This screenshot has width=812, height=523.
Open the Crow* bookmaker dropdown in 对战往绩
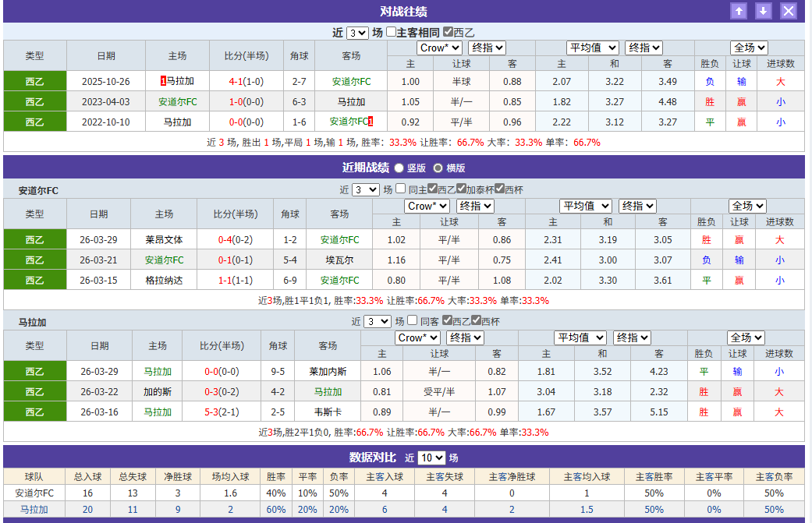click(438, 48)
